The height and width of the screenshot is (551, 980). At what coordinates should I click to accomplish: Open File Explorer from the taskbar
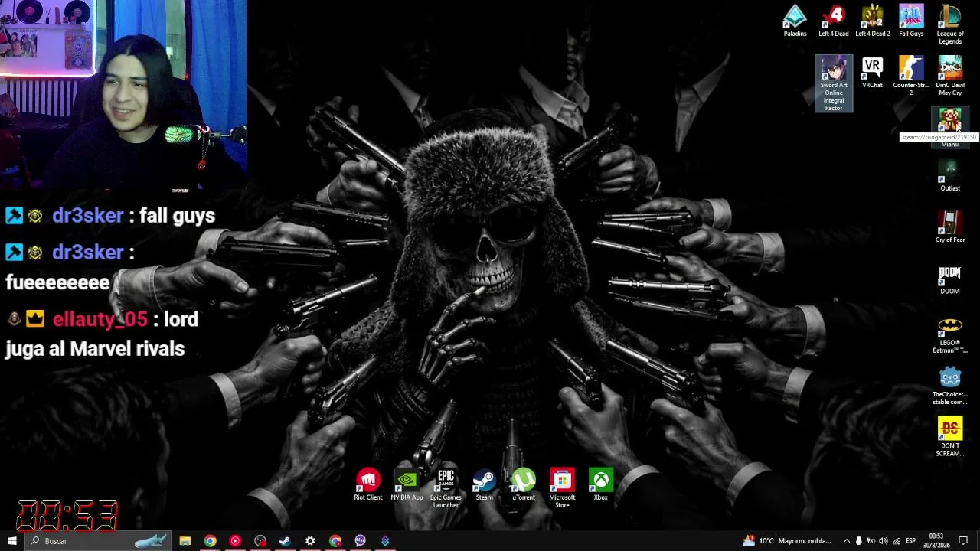pos(185,541)
